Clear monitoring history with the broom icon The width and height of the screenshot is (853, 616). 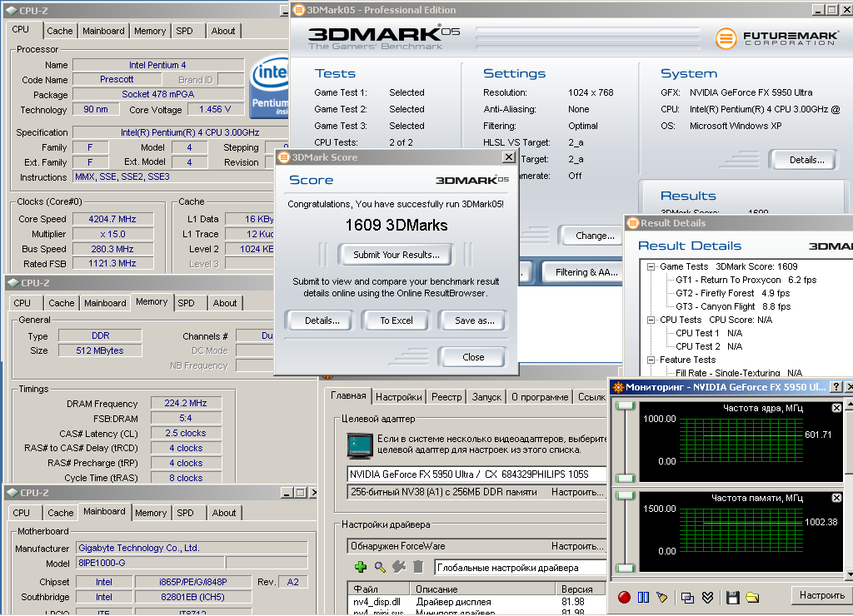pos(661,597)
